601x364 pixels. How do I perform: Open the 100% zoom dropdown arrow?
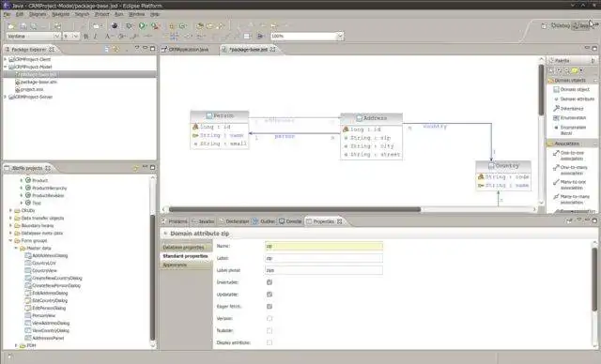[x=340, y=36]
